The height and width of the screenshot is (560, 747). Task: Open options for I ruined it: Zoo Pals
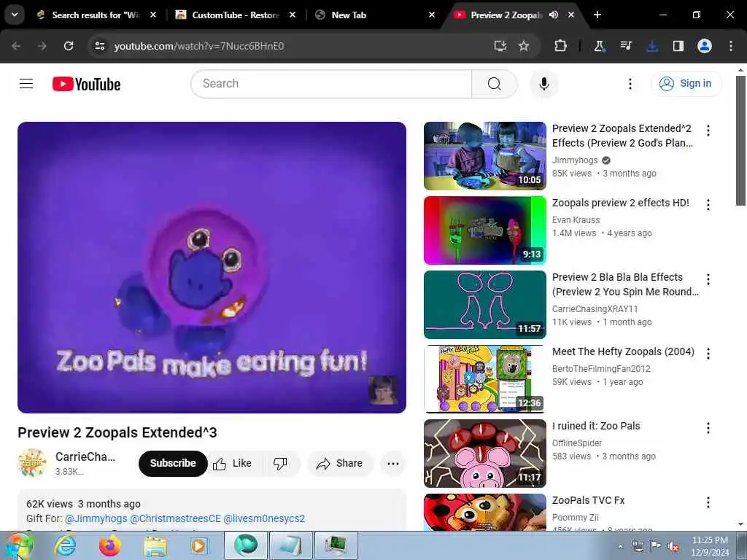coord(708,427)
